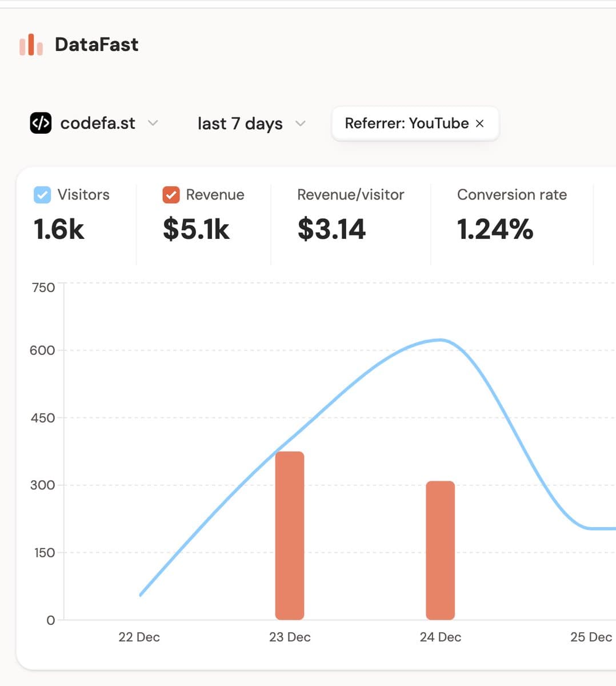
Task: Click the DataFast brand name
Action: click(x=97, y=45)
